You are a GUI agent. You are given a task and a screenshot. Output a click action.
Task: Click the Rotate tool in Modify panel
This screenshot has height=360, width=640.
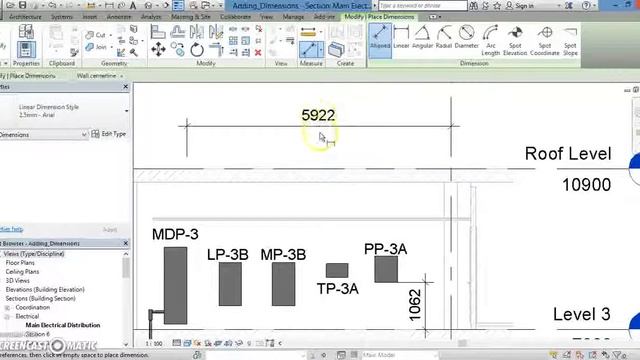[x=197, y=50]
